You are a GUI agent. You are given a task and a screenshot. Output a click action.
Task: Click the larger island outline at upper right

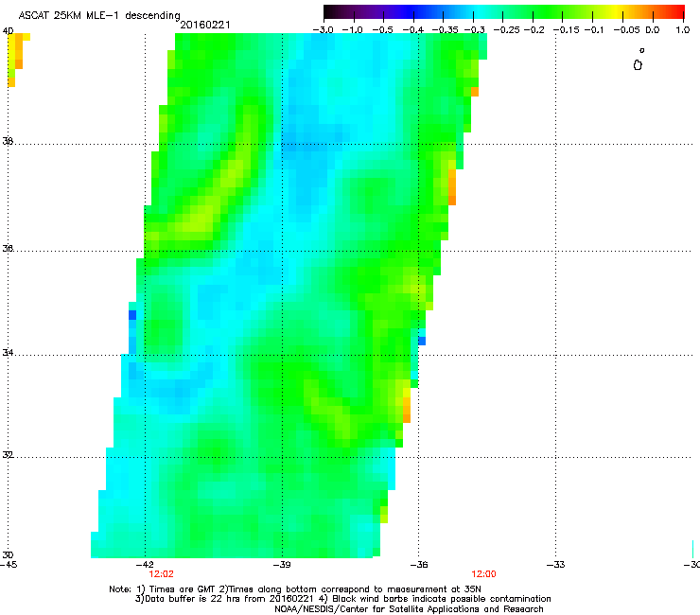coord(638,65)
